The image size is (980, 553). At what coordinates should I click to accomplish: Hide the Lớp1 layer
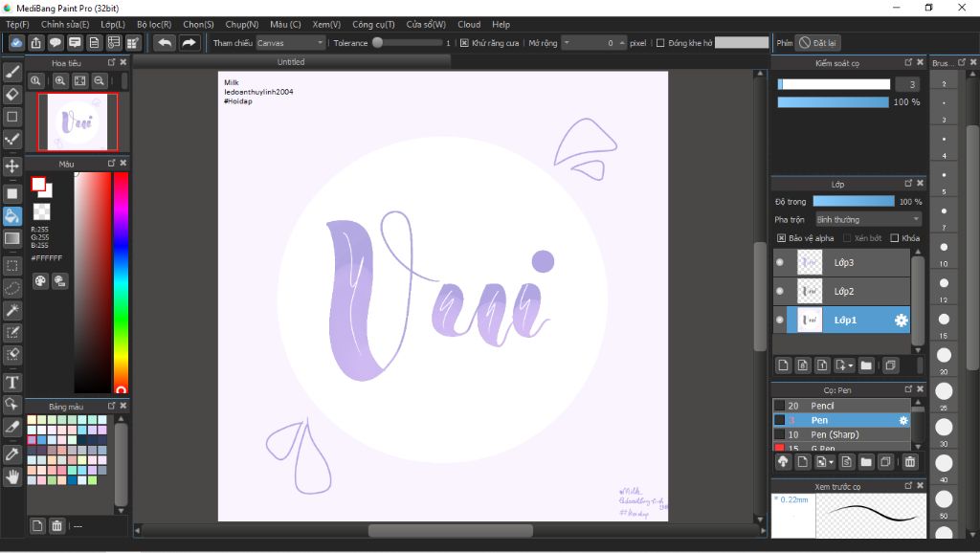click(780, 320)
